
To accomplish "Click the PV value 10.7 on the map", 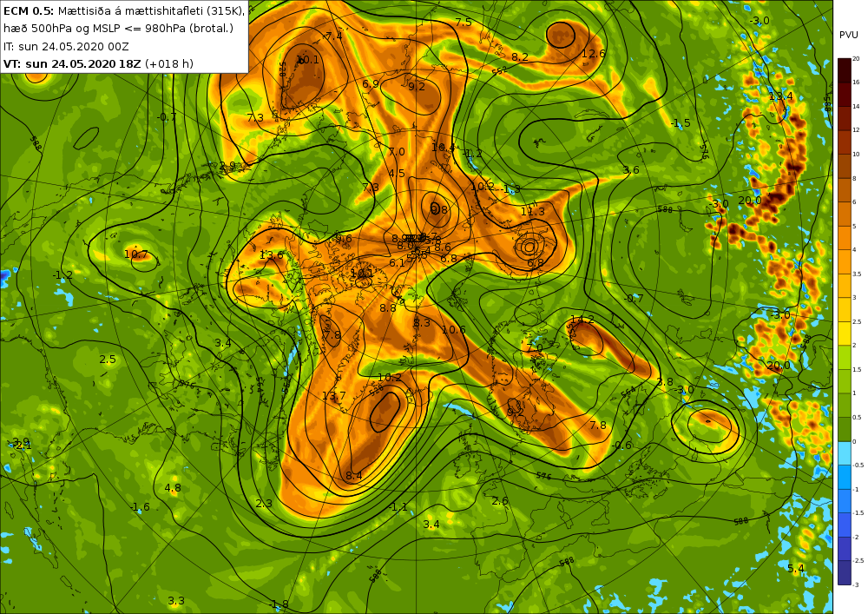I will (x=135, y=254).
